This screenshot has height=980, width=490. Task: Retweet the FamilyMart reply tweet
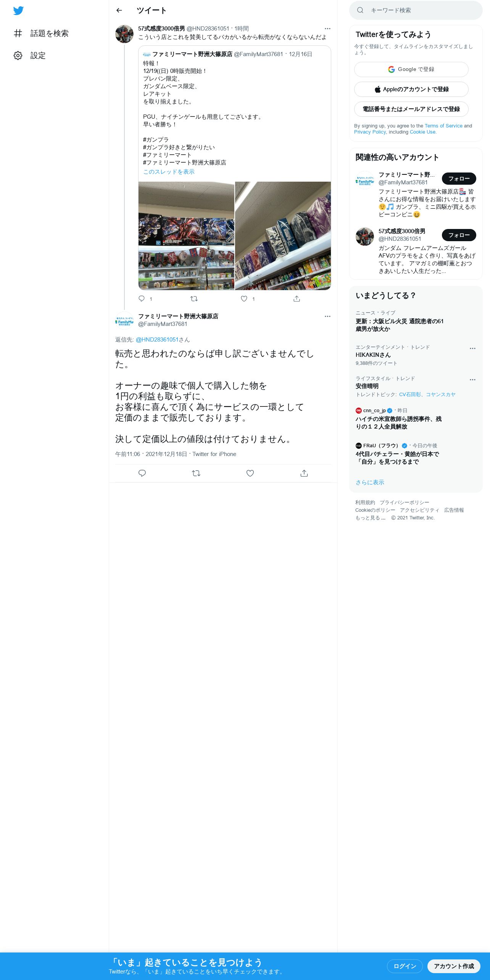[x=196, y=473]
